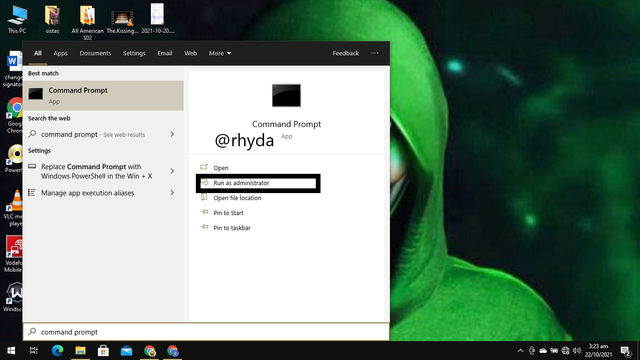Screen dimensions: 640x360
Task: Select The.Kissing... video file icon
Action: (x=122, y=21)
